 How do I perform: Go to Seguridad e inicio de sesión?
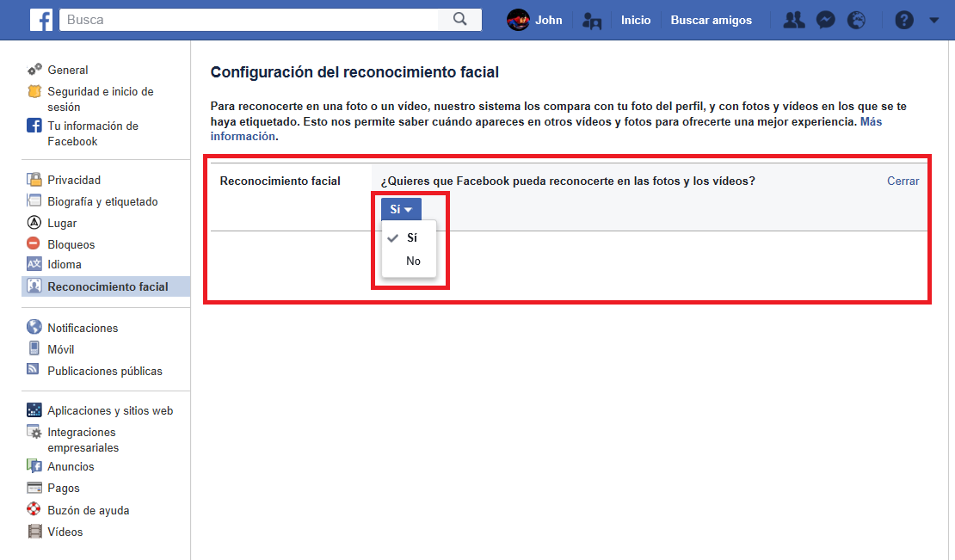click(x=101, y=99)
